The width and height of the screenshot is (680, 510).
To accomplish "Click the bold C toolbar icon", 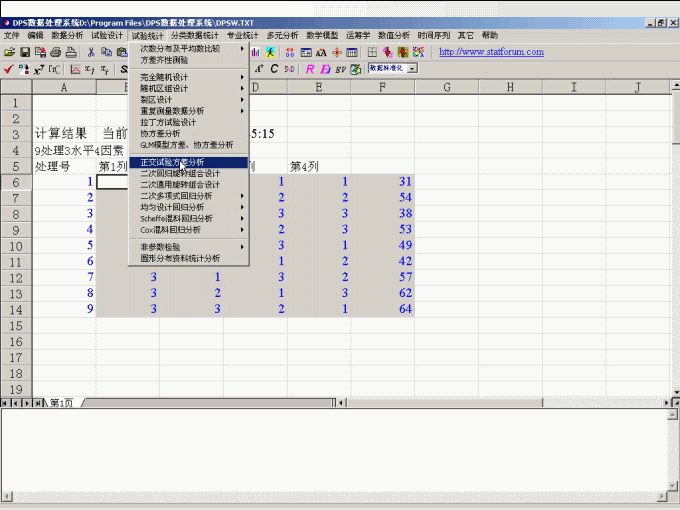I will 274,69.
